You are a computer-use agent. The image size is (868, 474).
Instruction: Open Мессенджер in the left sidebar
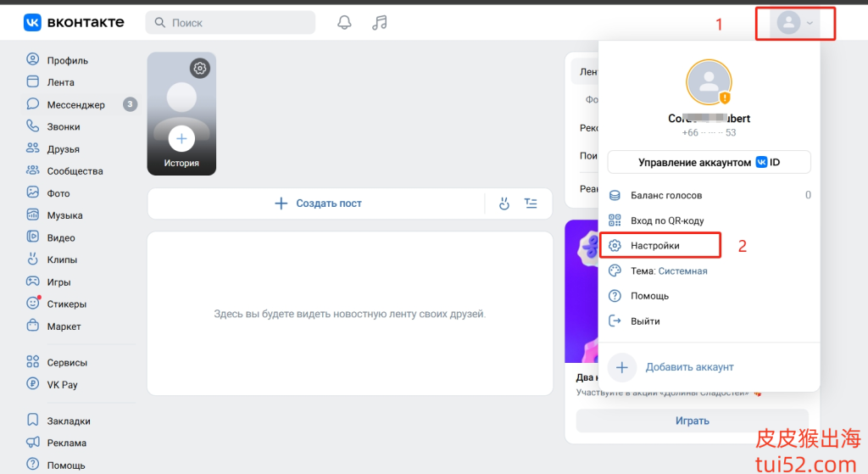coord(75,104)
